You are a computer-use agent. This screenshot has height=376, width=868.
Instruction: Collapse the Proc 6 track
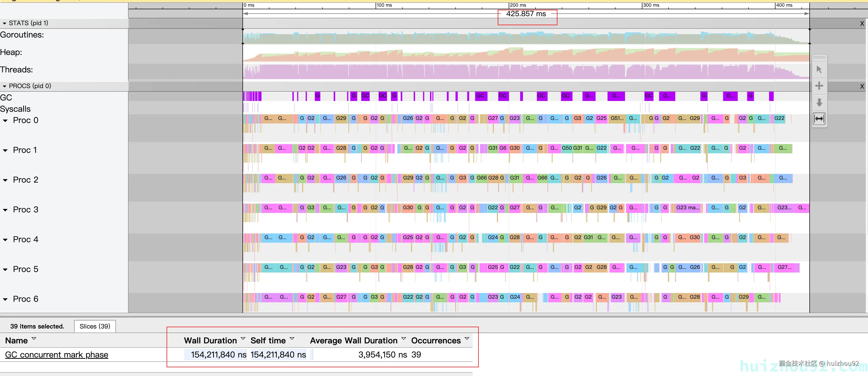5,299
